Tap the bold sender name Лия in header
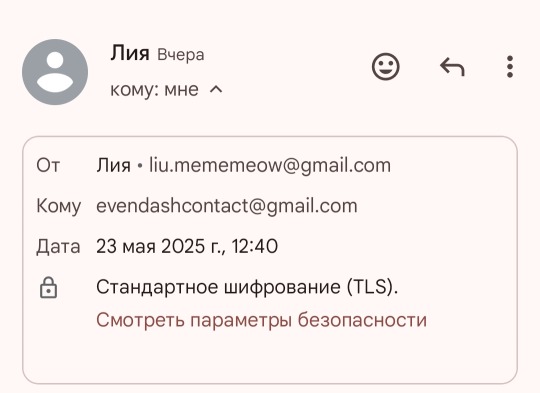This screenshot has height=393, width=540. point(130,53)
